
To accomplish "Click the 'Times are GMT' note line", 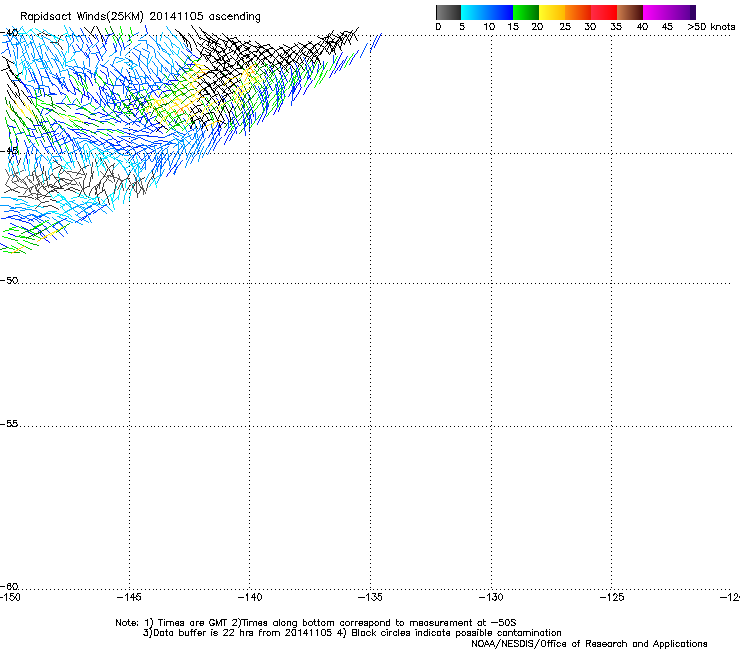I will point(316,623).
